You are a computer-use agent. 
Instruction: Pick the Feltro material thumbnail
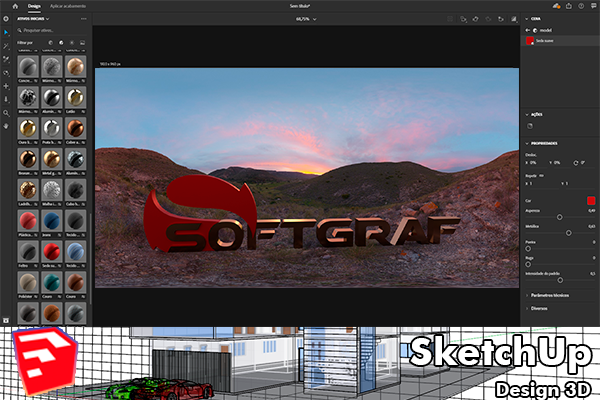click(28, 252)
